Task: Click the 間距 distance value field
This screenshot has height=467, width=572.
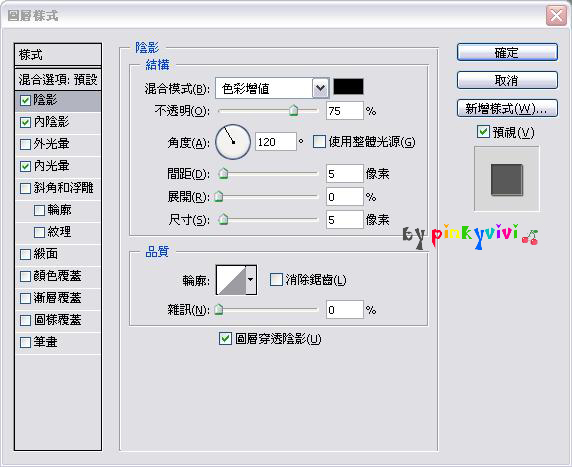Action: [x=345, y=174]
